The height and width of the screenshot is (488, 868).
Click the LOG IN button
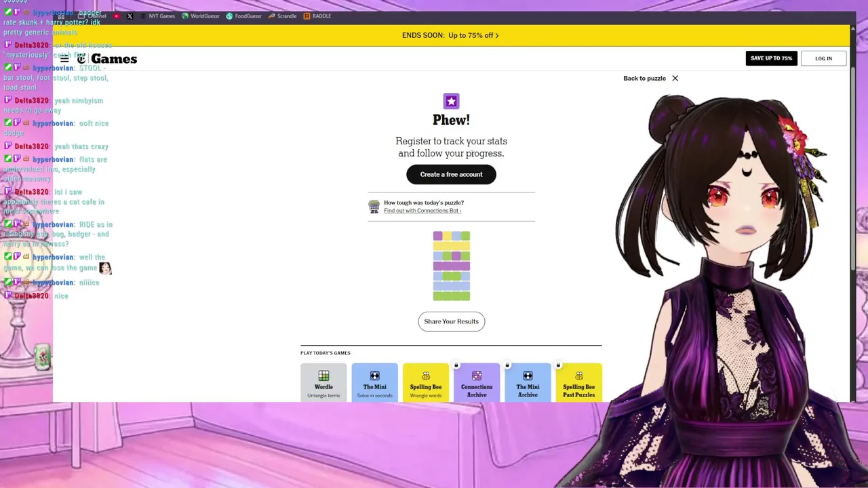click(x=823, y=58)
